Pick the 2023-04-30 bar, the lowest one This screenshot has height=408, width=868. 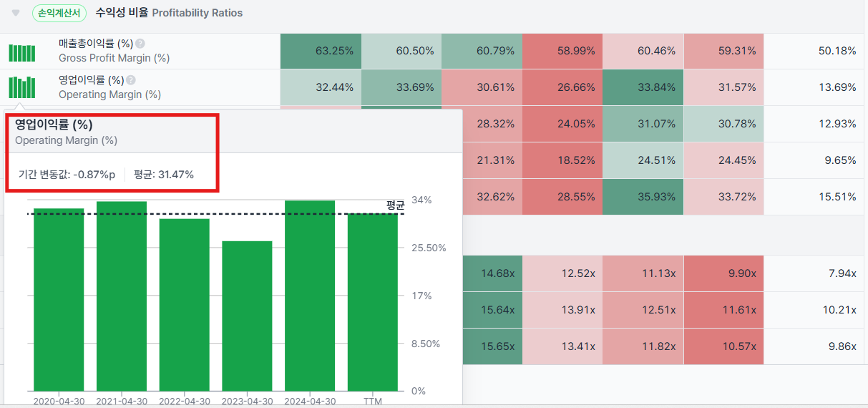point(247,316)
